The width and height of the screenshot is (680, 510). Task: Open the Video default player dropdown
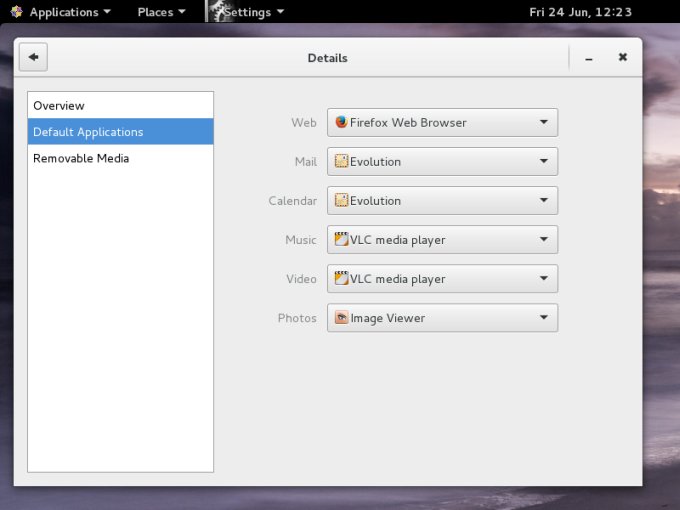442,278
